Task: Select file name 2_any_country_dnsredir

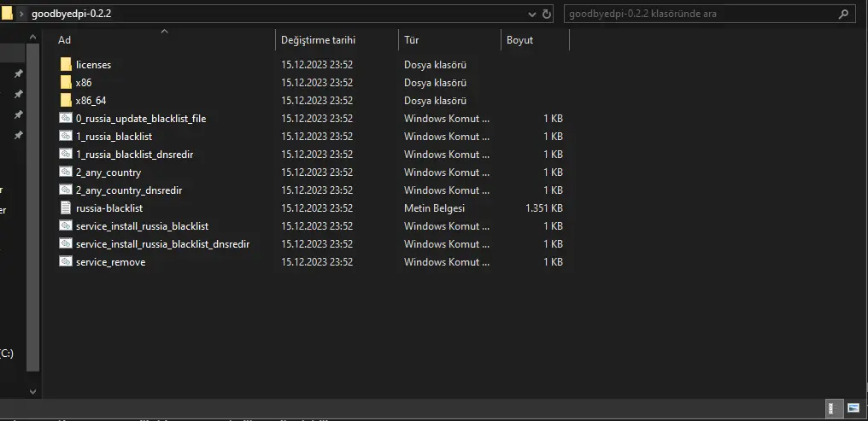Action: click(129, 190)
